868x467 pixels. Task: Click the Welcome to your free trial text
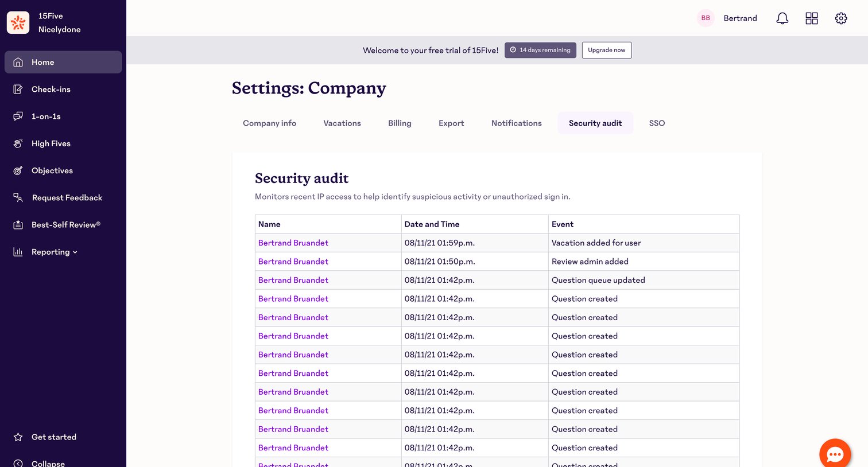[431, 50]
